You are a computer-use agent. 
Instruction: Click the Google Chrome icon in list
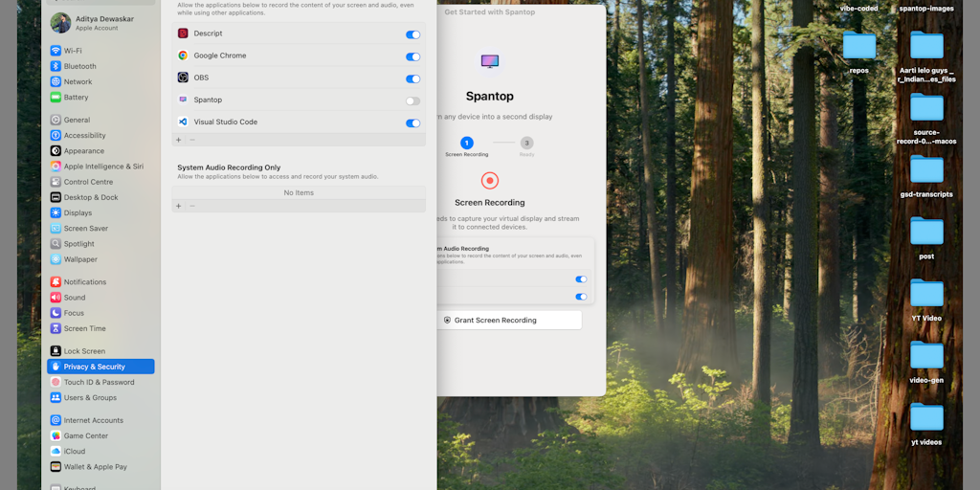point(183,56)
